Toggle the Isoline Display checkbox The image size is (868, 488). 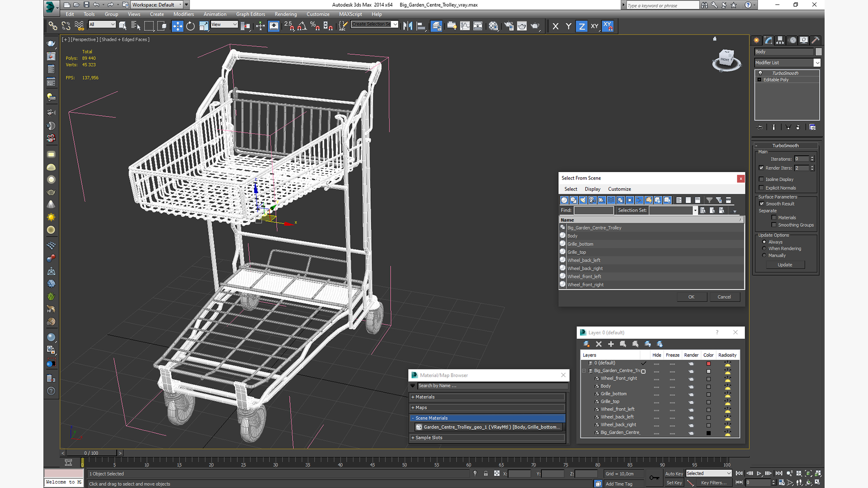click(761, 179)
